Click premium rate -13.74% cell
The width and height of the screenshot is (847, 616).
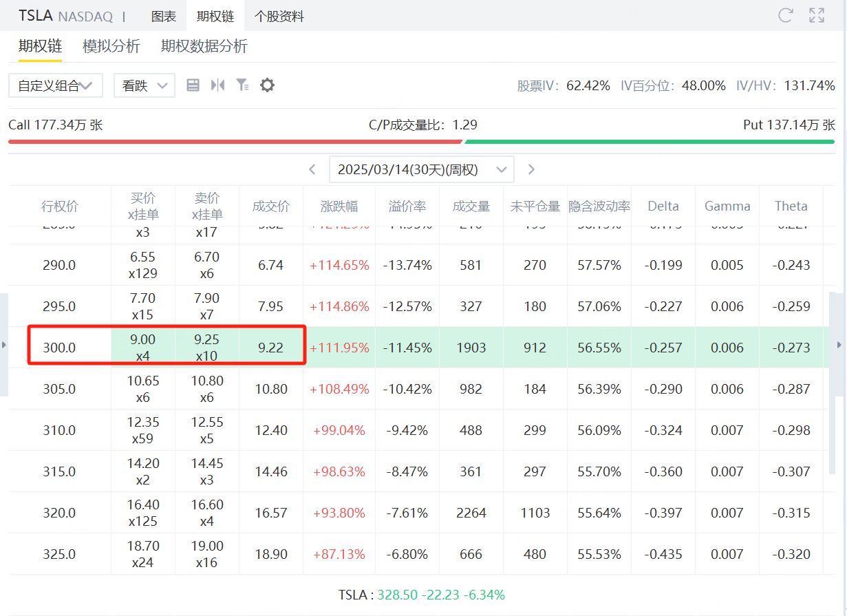coord(407,265)
